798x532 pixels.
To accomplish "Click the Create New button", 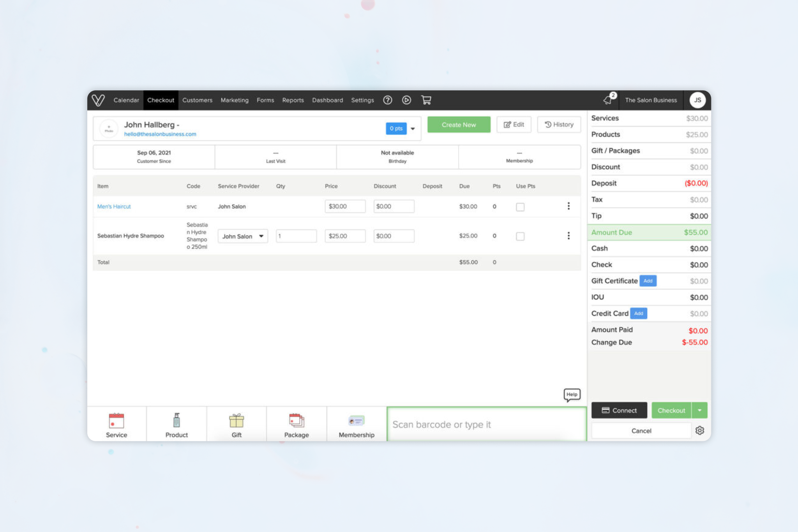I will tap(459, 125).
